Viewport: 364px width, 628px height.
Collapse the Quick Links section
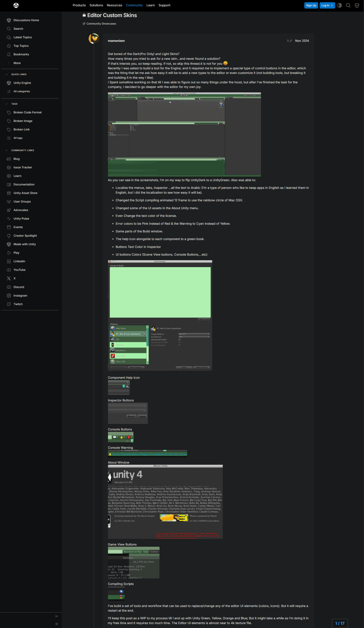point(6,74)
